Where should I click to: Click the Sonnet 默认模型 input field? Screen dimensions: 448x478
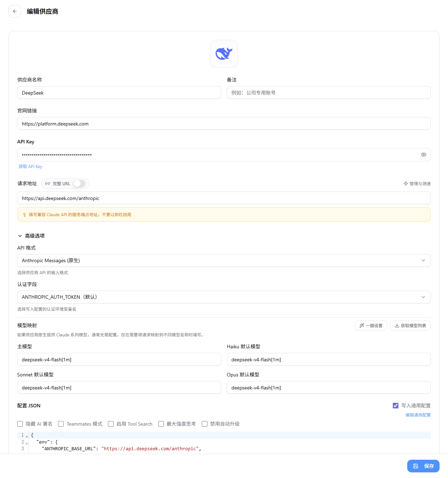119,388
